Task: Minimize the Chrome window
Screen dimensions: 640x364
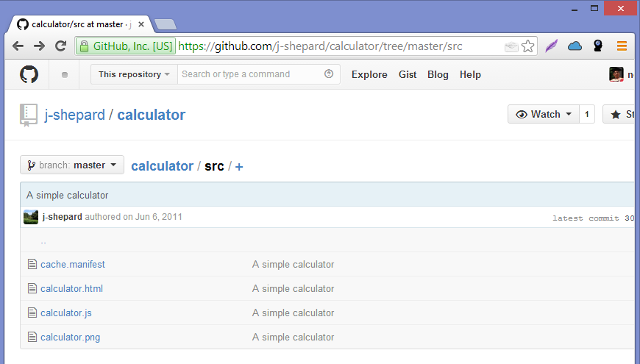Action: [575, 9]
